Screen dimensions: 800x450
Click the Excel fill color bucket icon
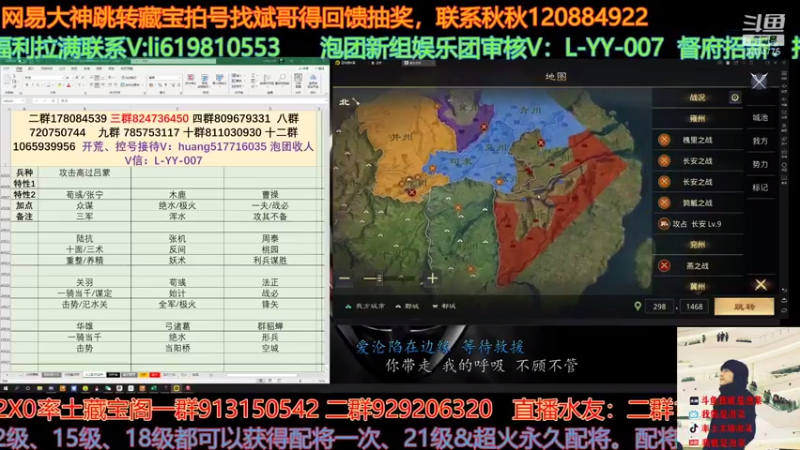(x=59, y=85)
